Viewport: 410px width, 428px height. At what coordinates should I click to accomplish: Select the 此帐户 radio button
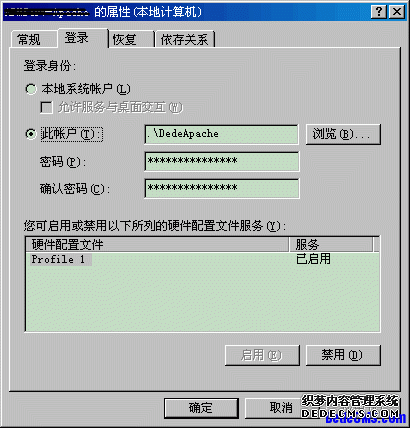coord(31,134)
